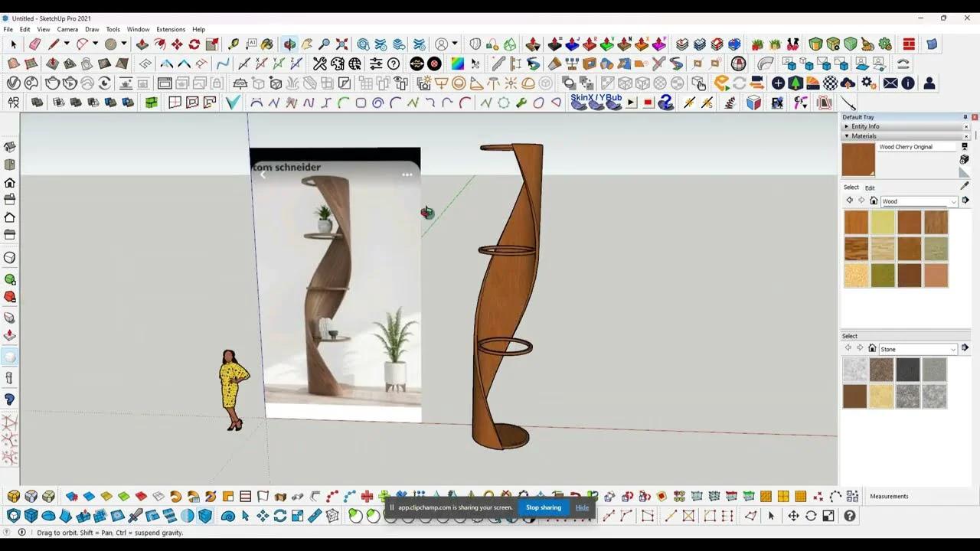980x551 pixels.
Task: Choose the red four-arrow Move tool
Action: click(177, 44)
